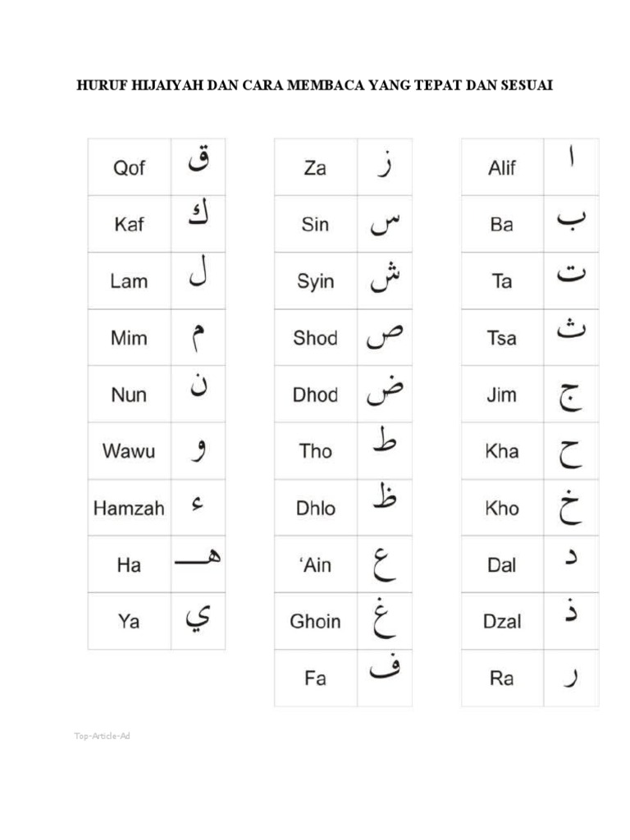Click the Arabic letter glyph beside Hamzah
The width and height of the screenshot is (630, 840).
pos(197,506)
